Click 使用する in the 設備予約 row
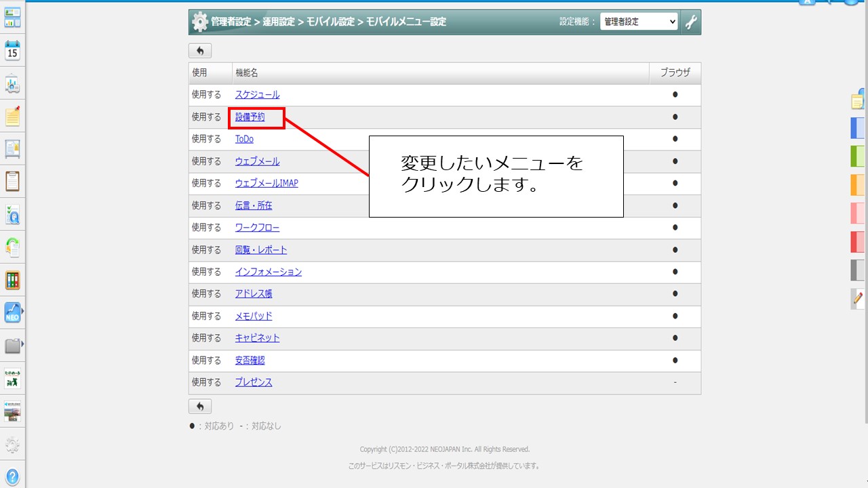 pyautogui.click(x=206, y=117)
